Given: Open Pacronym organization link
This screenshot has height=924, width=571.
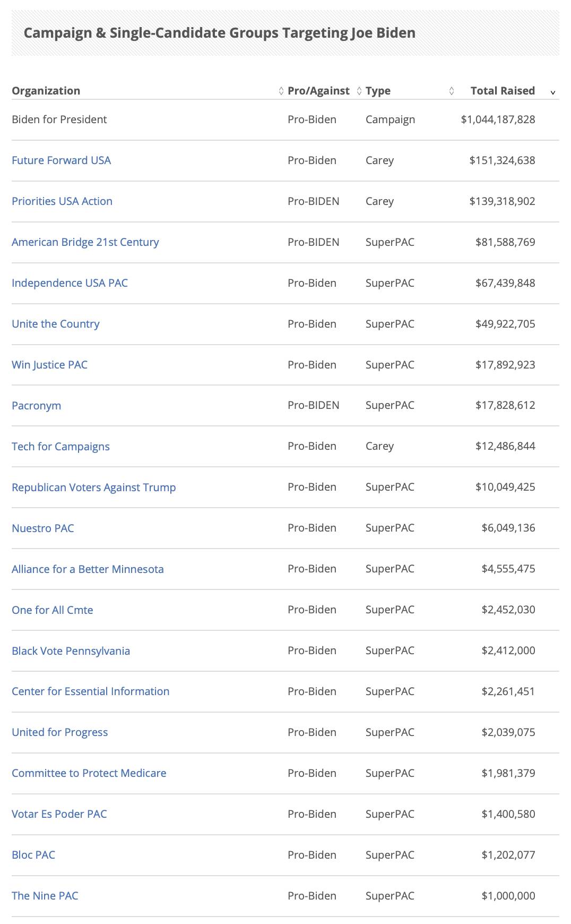Looking at the screenshot, I should [36, 406].
